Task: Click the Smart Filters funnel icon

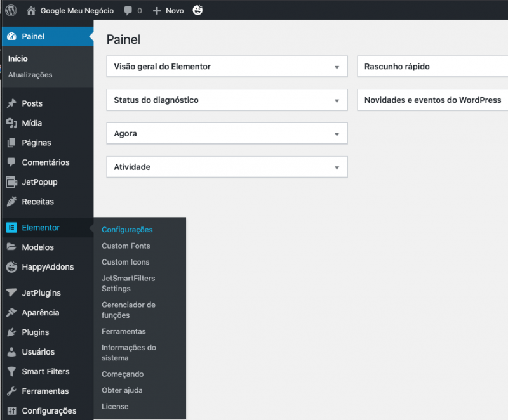Action: click(x=11, y=371)
